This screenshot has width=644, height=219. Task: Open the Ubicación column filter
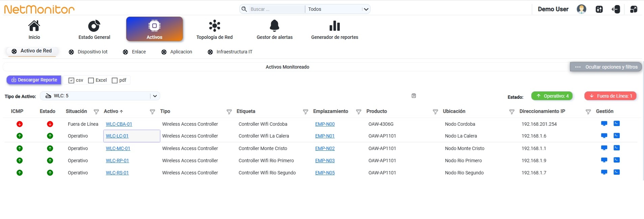pos(512,112)
